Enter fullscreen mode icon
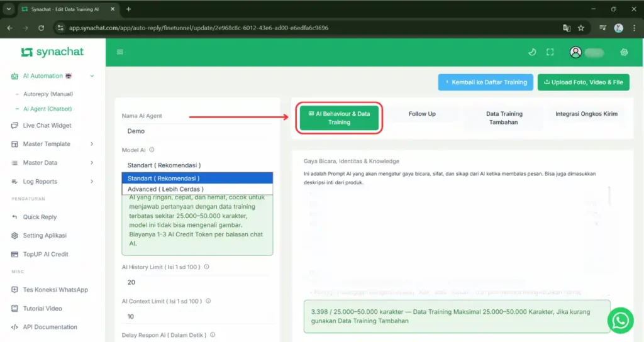The width and height of the screenshot is (644, 342). (550, 52)
